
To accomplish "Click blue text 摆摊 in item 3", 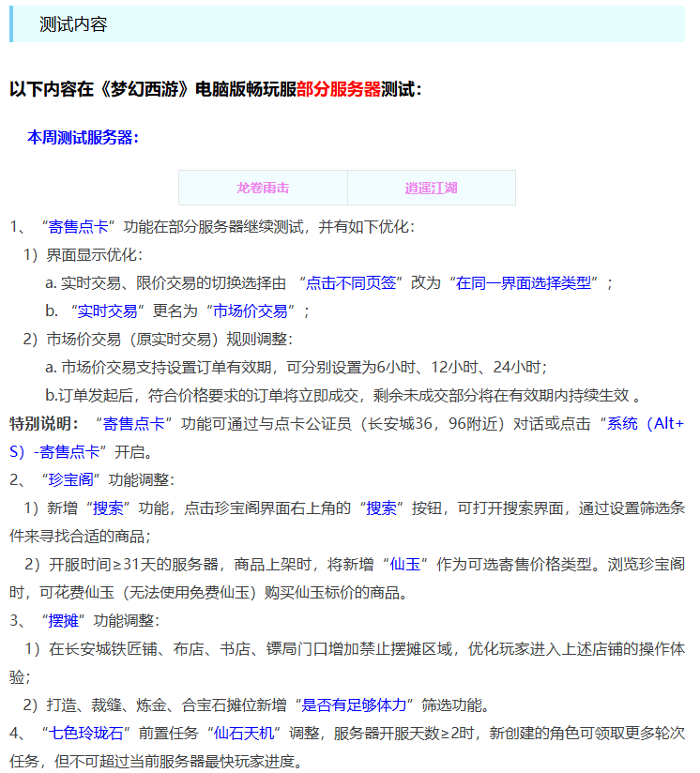I will click(x=63, y=620).
